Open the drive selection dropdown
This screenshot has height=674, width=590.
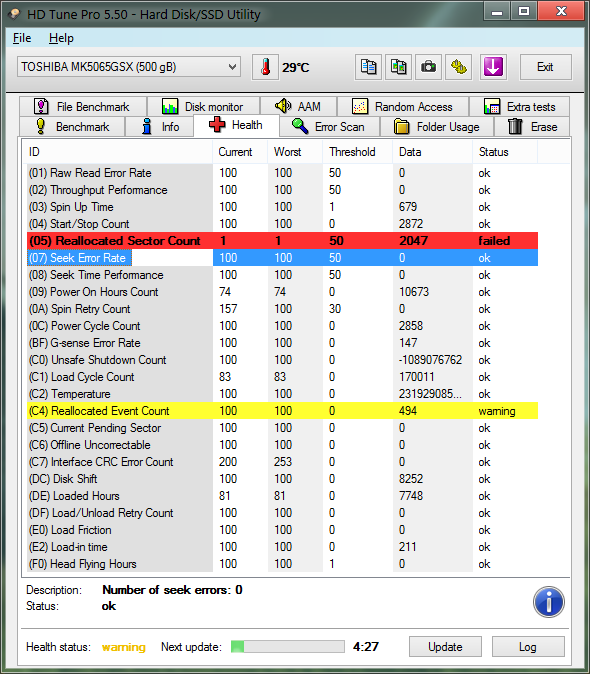(129, 67)
